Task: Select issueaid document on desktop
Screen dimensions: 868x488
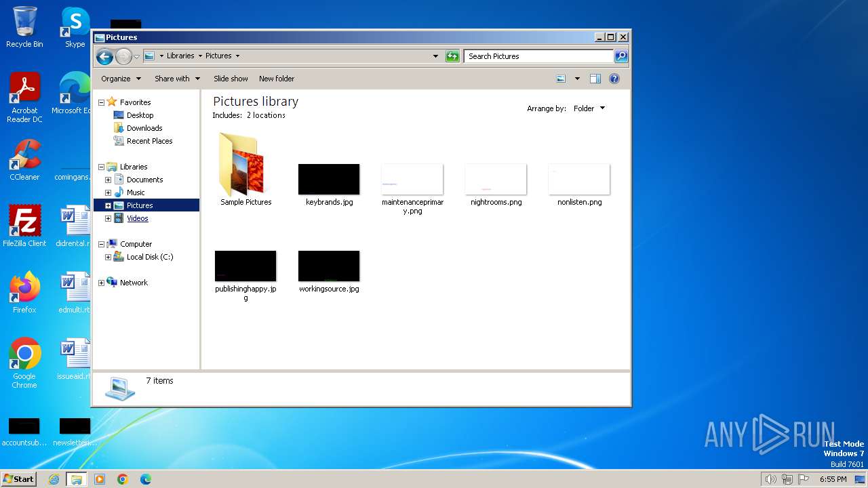Action: coord(75,359)
